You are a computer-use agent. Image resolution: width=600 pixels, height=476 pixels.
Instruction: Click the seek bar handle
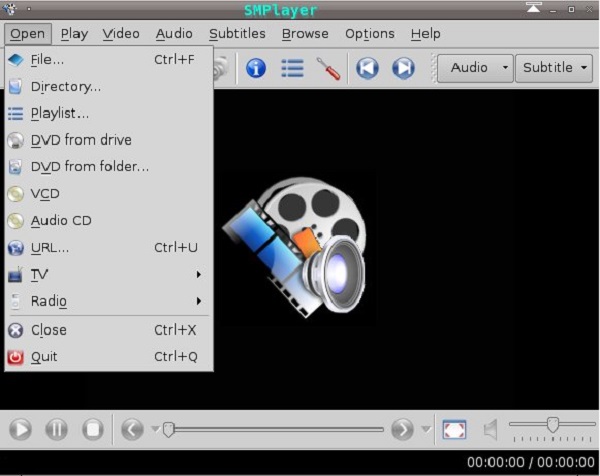168,429
